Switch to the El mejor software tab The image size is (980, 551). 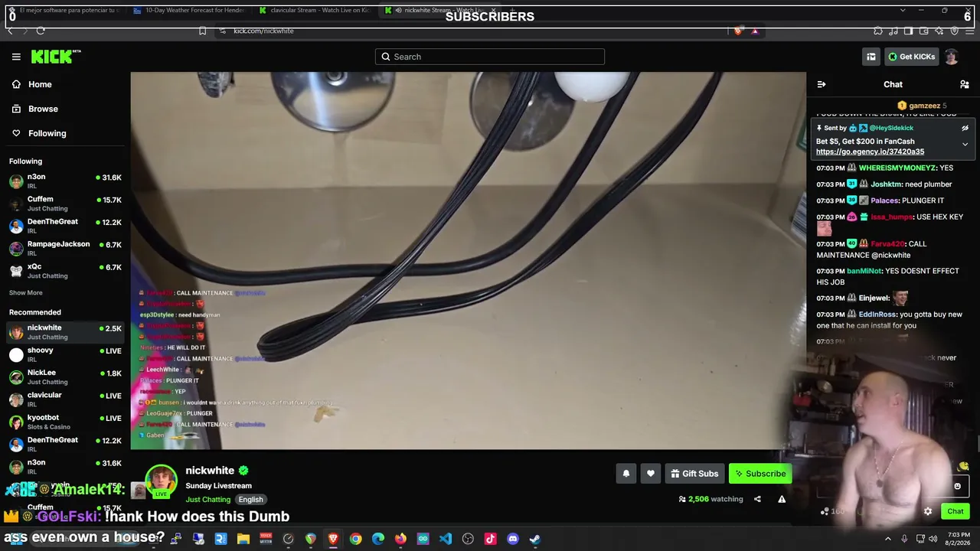pyautogui.click(x=64, y=10)
